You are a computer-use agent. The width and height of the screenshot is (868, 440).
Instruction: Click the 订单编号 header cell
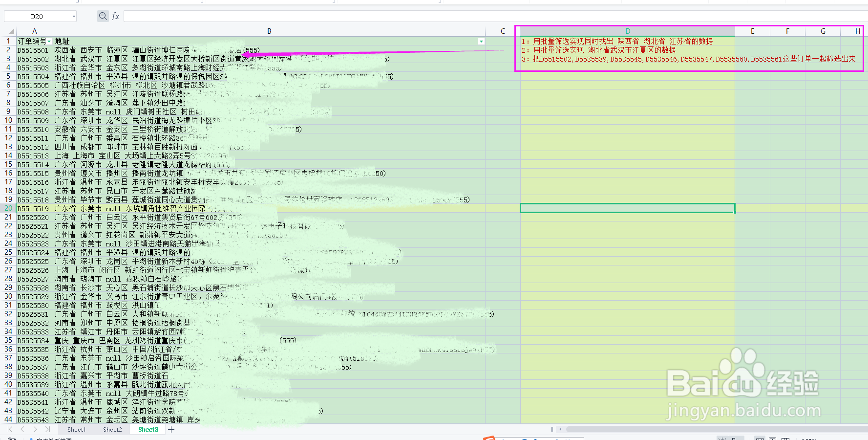click(x=35, y=41)
